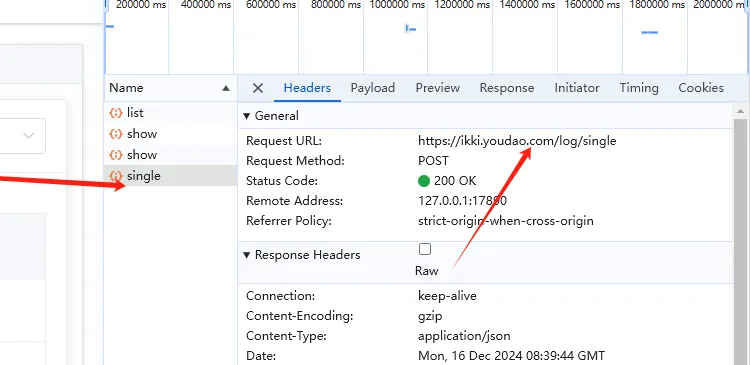Close the request details panel

tap(258, 88)
